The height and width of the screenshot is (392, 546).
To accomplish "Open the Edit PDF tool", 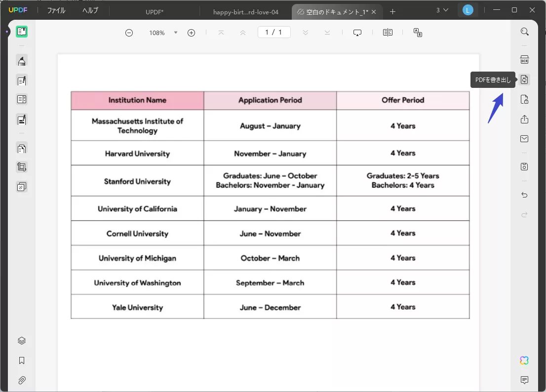I will coord(22,81).
